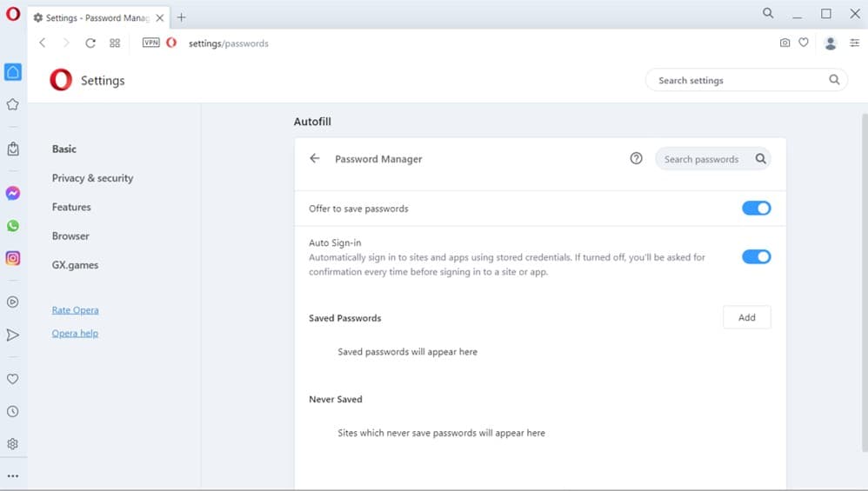The image size is (868, 491).
Task: Open the Features settings section
Action: [x=71, y=207]
